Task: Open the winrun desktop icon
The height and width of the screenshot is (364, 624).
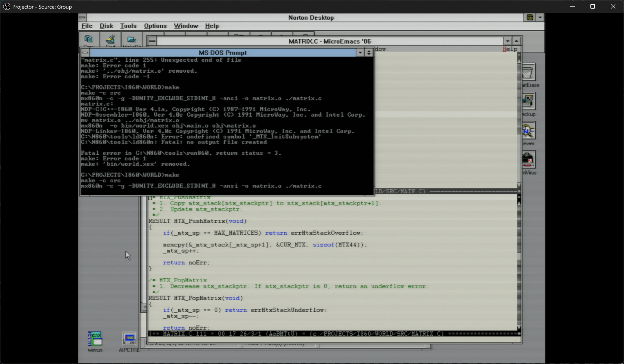Action: (x=95, y=339)
